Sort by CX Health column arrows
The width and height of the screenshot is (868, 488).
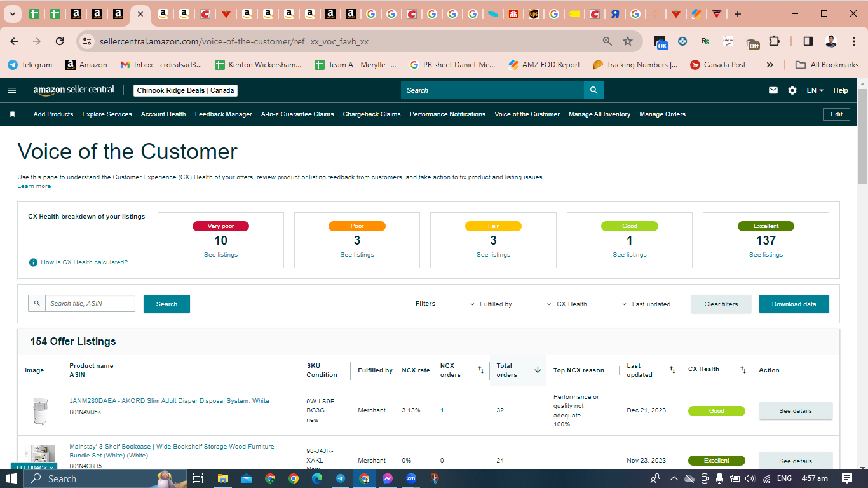(x=743, y=370)
